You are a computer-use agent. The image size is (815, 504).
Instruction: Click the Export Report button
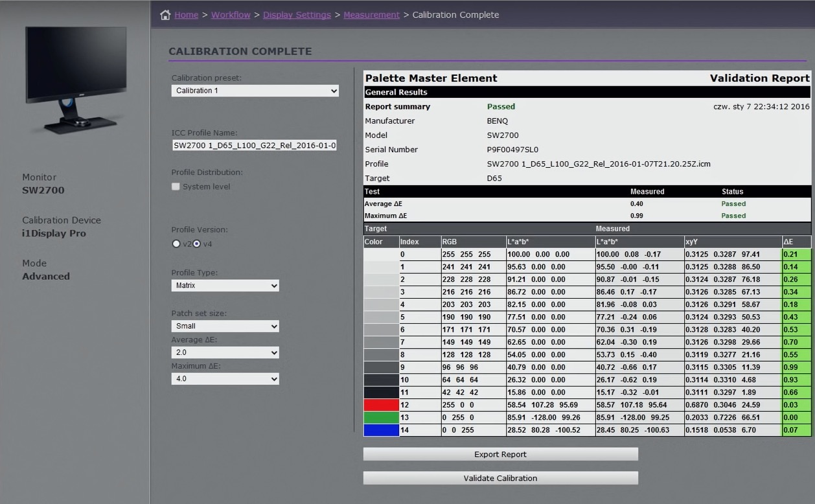[x=500, y=454]
